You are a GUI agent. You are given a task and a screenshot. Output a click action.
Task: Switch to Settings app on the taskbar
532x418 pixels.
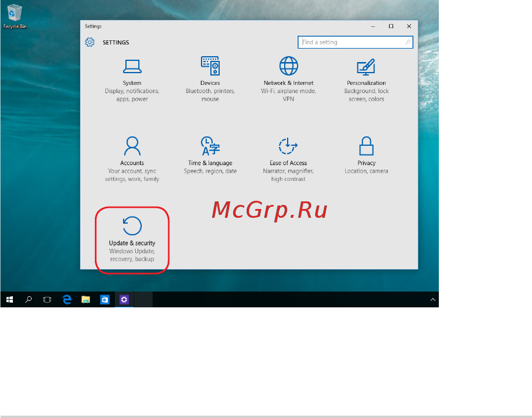tap(124, 299)
